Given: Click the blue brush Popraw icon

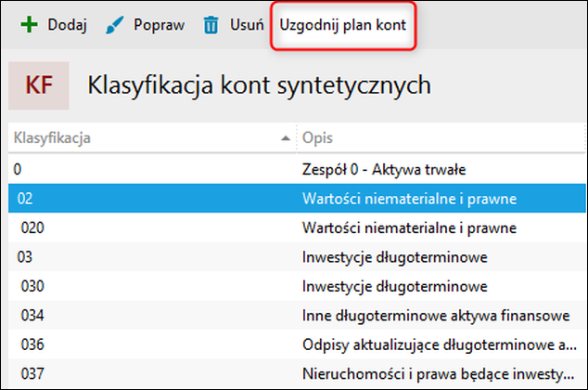Looking at the screenshot, I should point(114,25).
